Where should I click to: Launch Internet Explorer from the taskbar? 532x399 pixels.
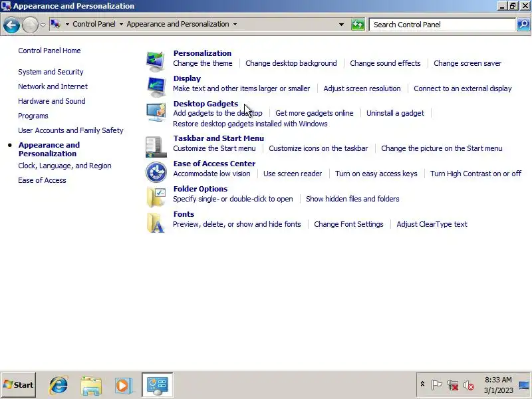click(x=59, y=385)
